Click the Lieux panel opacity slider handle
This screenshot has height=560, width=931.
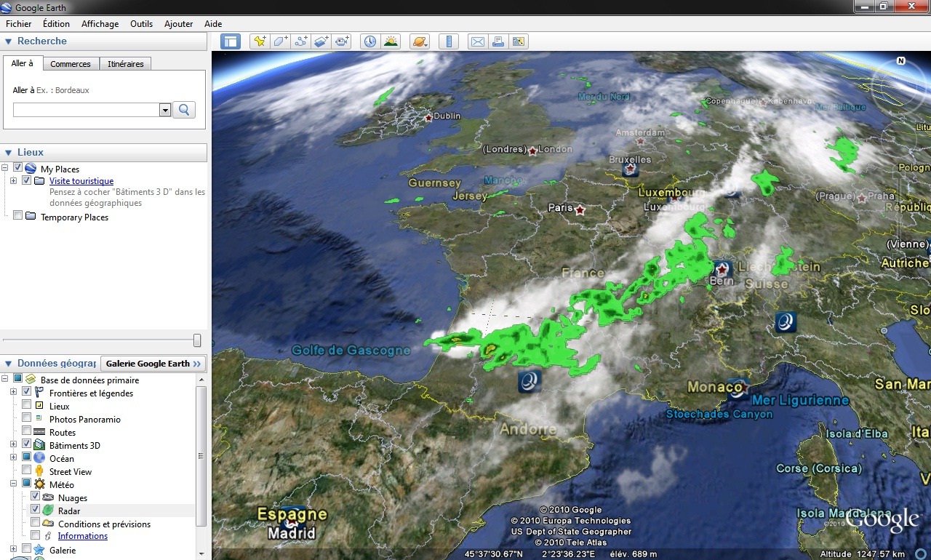click(196, 340)
